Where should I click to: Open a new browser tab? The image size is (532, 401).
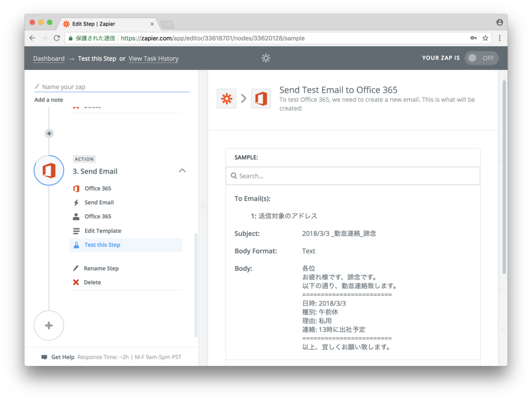[167, 24]
